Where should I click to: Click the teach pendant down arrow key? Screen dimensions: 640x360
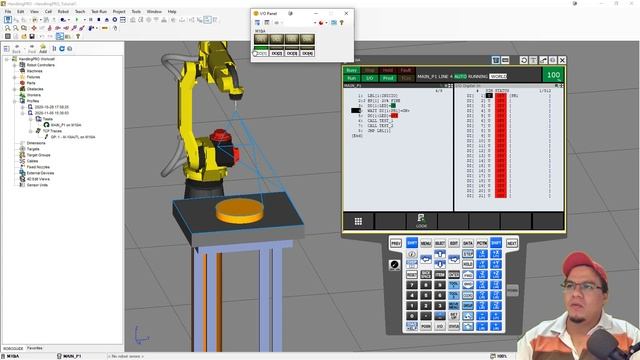click(440, 264)
